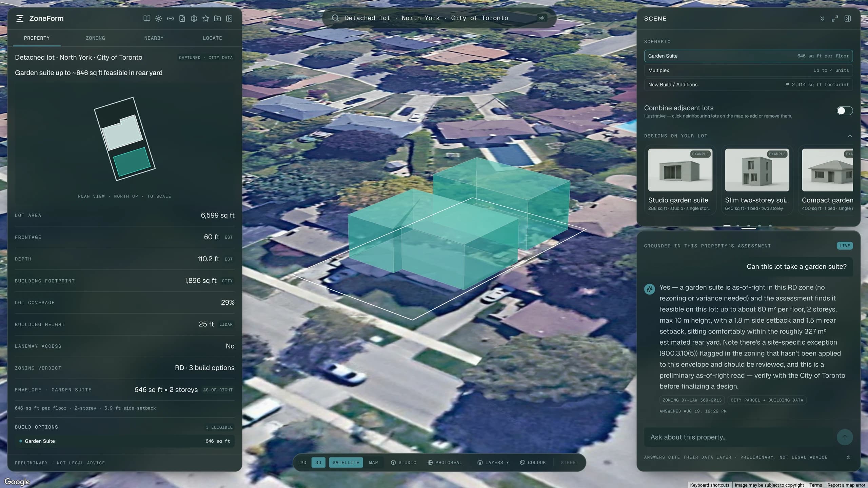Image resolution: width=868 pixels, height=488 pixels.
Task: Select New Build / Additions scenario
Action: [748, 85]
